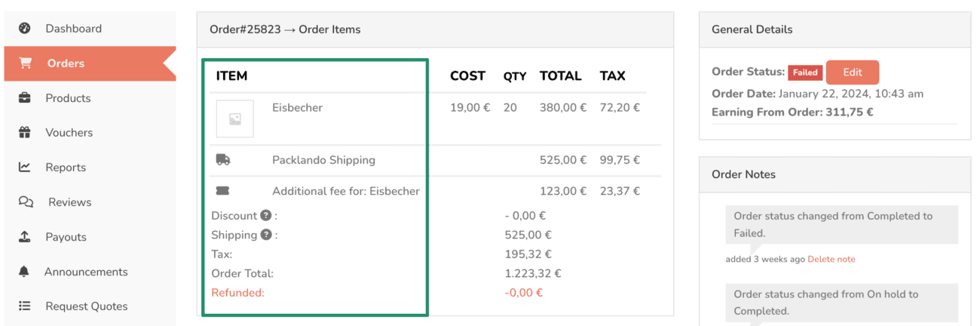Click the Announcements bell icon
This screenshot has height=326, width=980.
(24, 272)
